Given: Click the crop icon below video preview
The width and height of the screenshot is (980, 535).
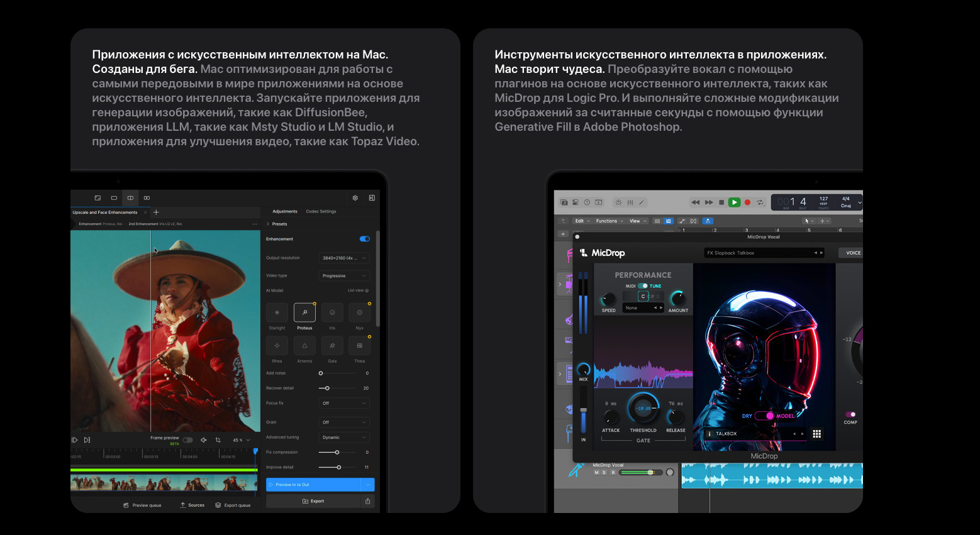Looking at the screenshot, I should 218,440.
